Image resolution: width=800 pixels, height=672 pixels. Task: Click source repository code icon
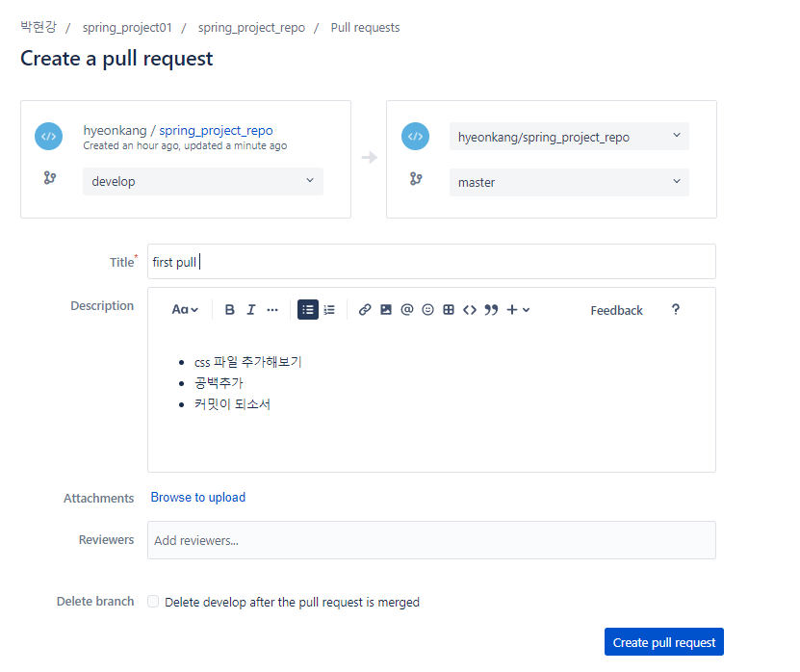[x=48, y=137]
